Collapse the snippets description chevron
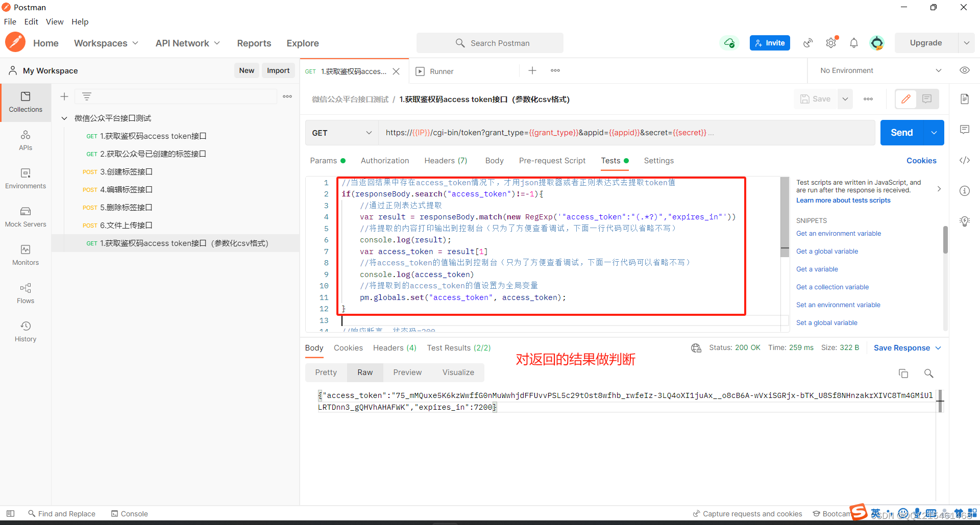The height and width of the screenshot is (525, 980). pos(939,189)
